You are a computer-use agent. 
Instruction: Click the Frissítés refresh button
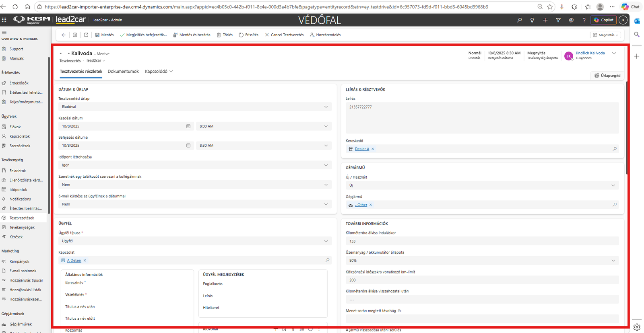[249, 35]
